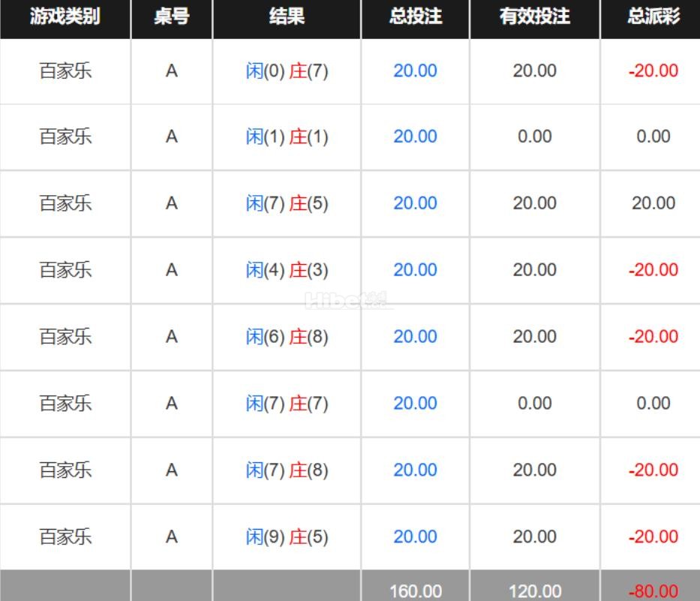700x601 pixels.
Task: Click the red -80.00 payout summary
Action: (653, 591)
